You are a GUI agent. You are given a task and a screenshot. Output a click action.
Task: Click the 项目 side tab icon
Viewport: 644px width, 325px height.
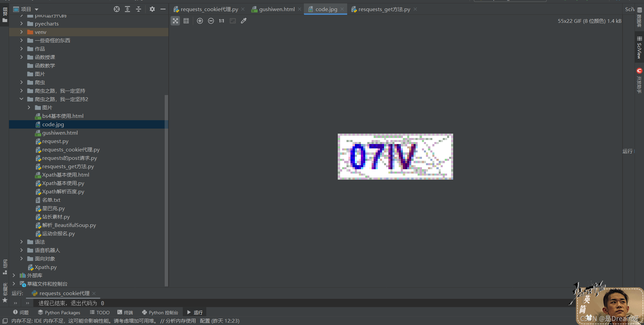5,15
